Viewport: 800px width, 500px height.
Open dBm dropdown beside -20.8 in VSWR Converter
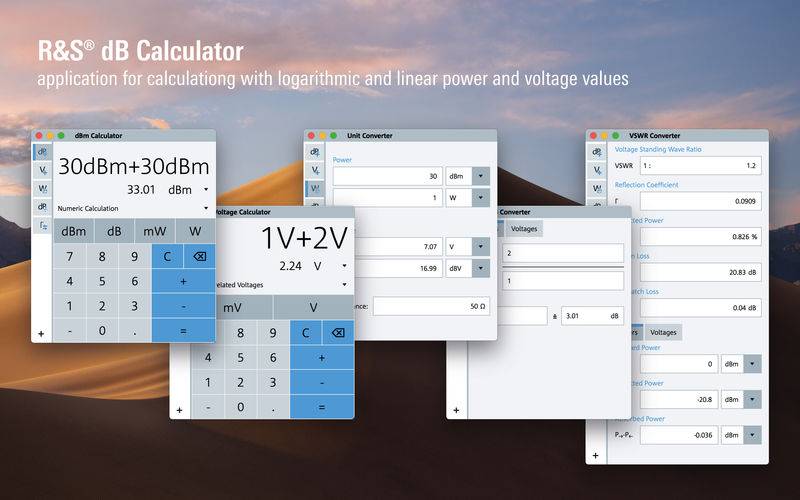(x=753, y=399)
